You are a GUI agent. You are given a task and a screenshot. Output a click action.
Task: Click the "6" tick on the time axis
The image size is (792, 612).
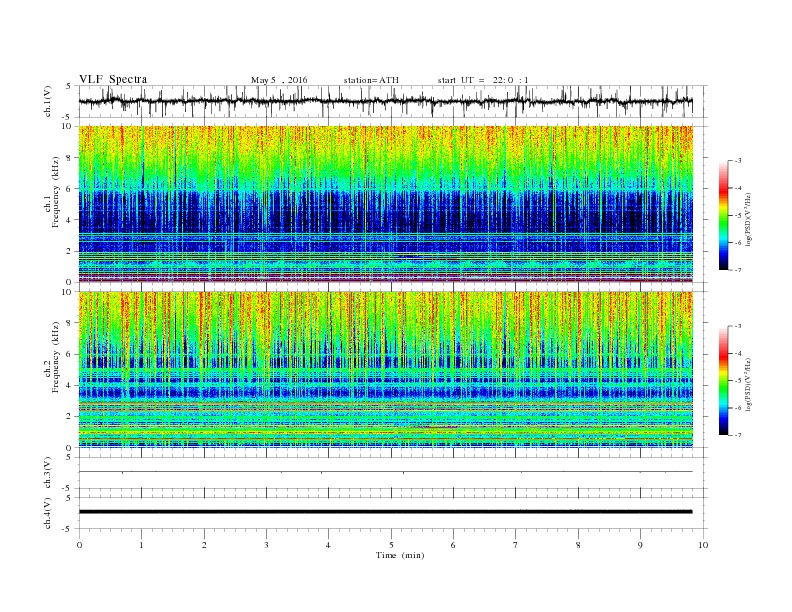pyautogui.click(x=453, y=545)
